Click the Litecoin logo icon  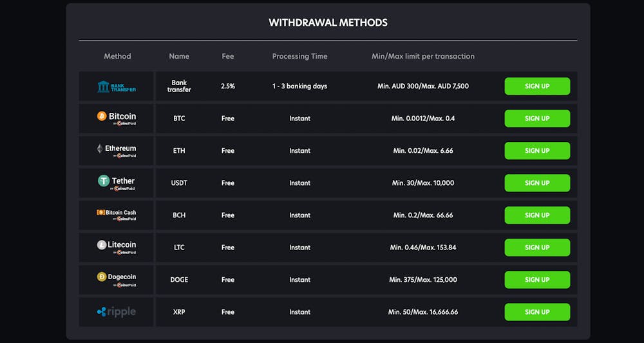[117, 247]
